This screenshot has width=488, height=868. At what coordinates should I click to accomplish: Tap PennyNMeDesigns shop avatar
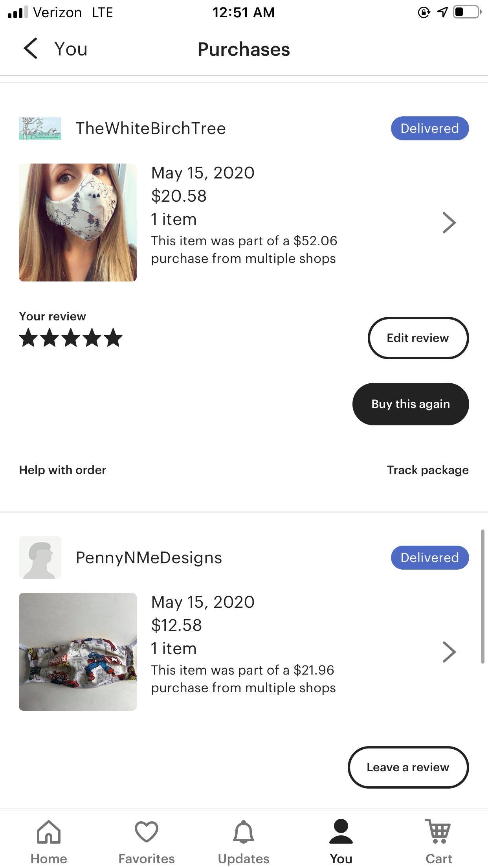point(40,557)
